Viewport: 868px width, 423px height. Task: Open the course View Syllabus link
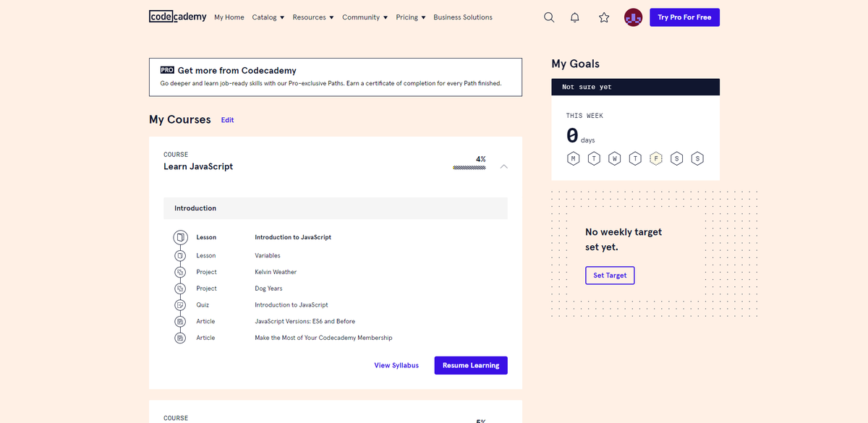396,365
